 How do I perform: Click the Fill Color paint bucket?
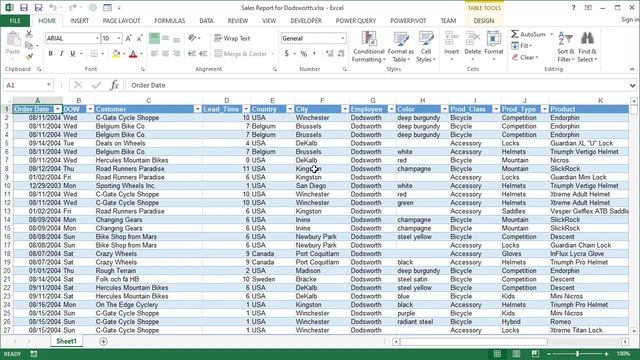click(x=116, y=53)
